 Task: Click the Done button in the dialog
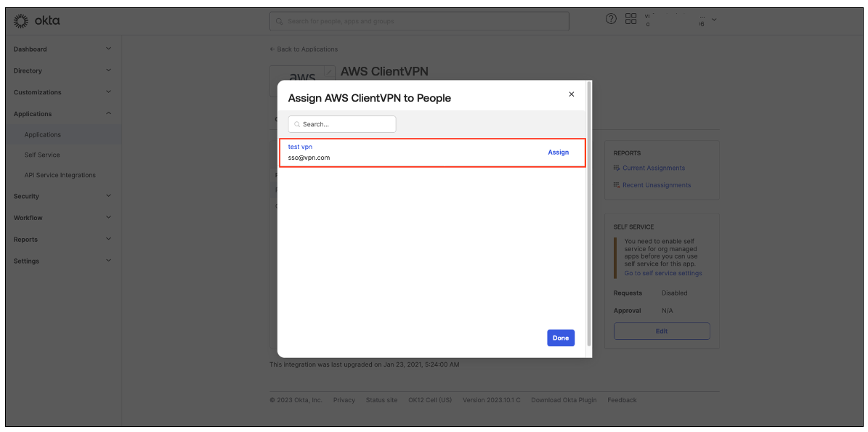tap(561, 338)
